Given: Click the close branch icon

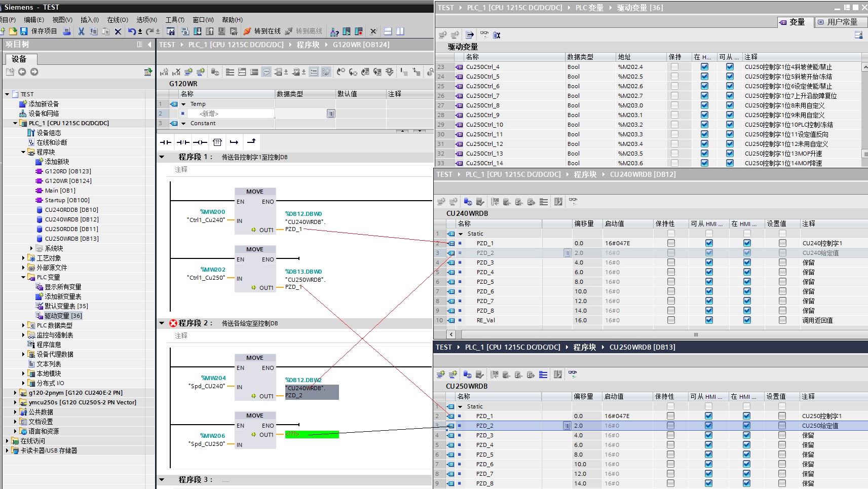Looking at the screenshot, I should click(251, 142).
